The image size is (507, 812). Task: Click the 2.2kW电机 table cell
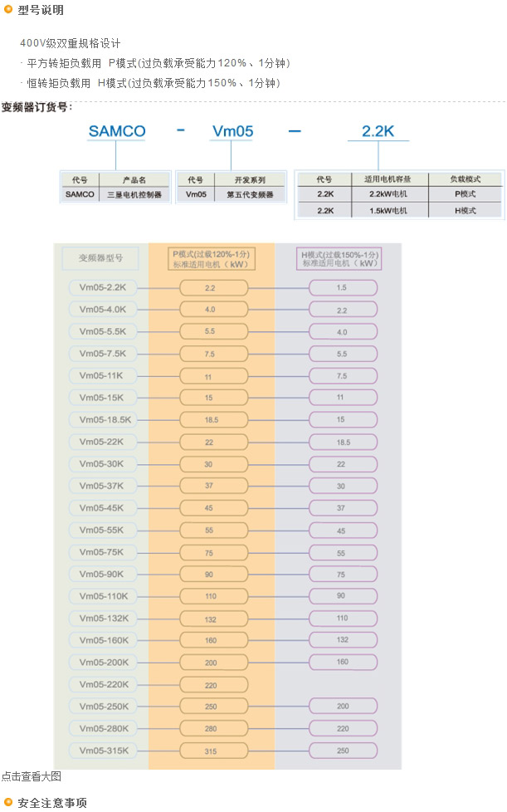click(x=388, y=194)
